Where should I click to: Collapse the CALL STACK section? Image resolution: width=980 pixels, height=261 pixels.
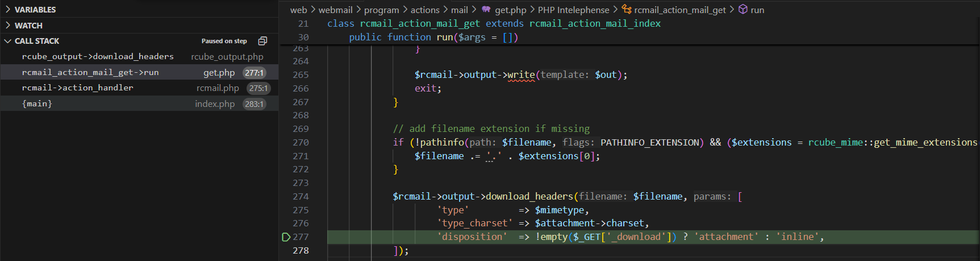pos(8,41)
